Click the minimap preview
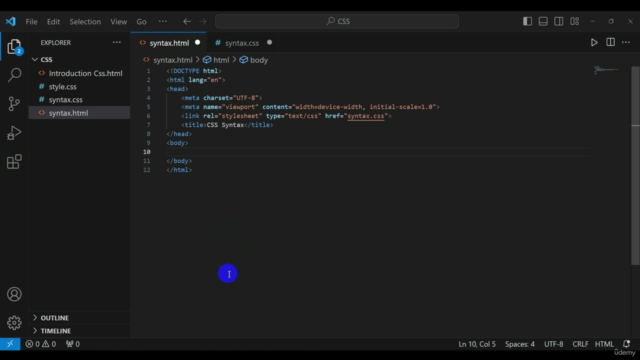 [606, 70]
